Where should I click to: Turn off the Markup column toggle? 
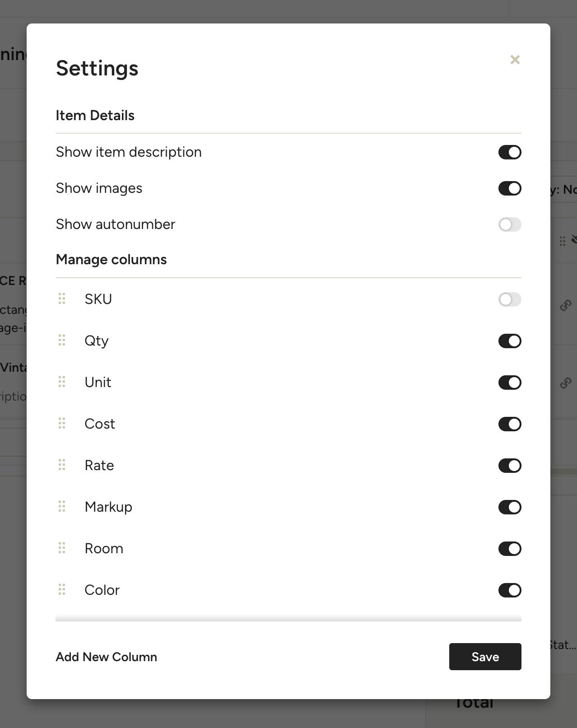tap(509, 507)
